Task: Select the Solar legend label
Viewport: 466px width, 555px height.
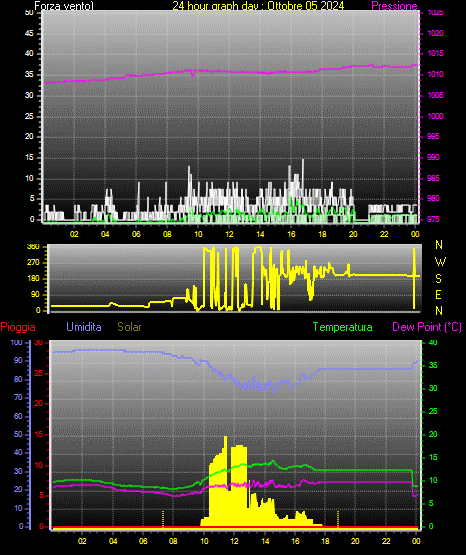Action: [x=129, y=327]
